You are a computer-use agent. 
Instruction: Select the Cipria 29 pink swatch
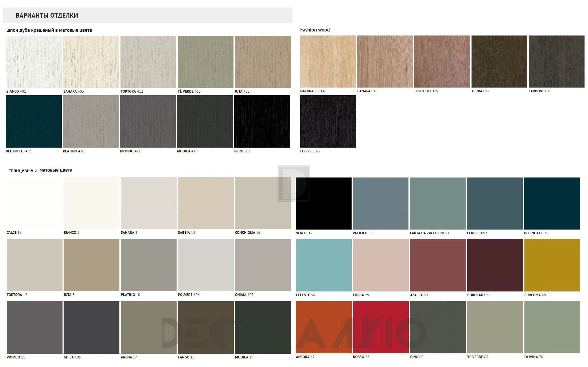[380, 265]
